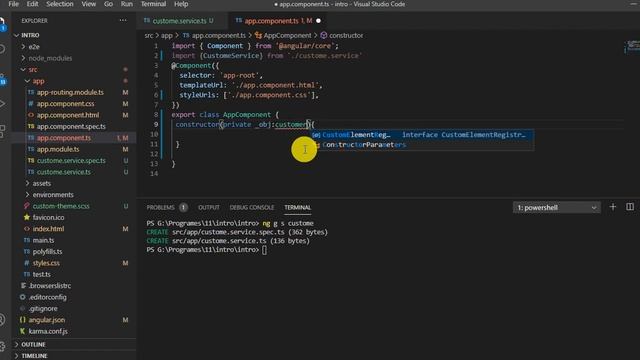Screen dimensions: 640x360
Task: Open the Run menu
Action: pyautogui.click(x=127, y=4)
